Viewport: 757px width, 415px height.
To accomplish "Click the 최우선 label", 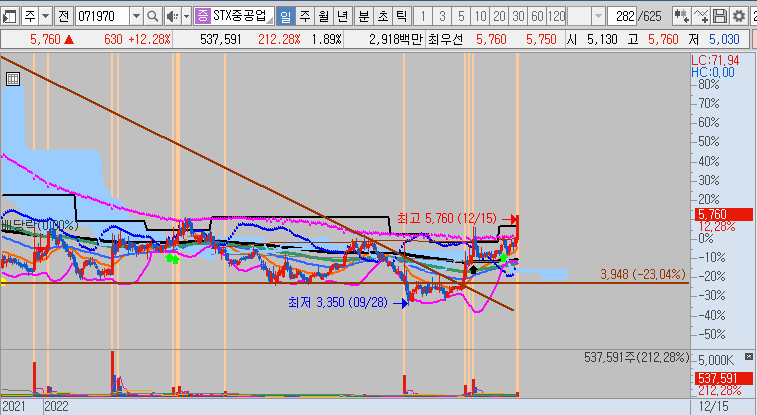I will pos(445,39).
